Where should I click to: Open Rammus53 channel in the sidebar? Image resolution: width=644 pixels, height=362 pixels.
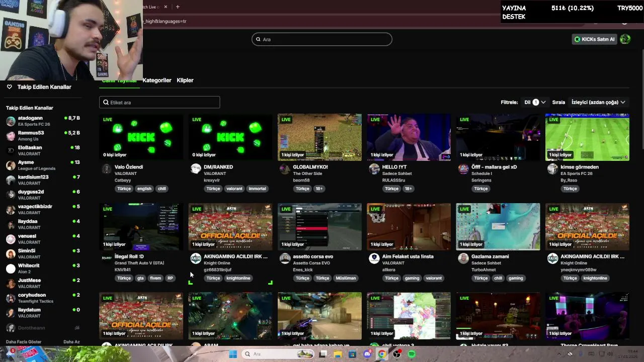click(x=43, y=136)
